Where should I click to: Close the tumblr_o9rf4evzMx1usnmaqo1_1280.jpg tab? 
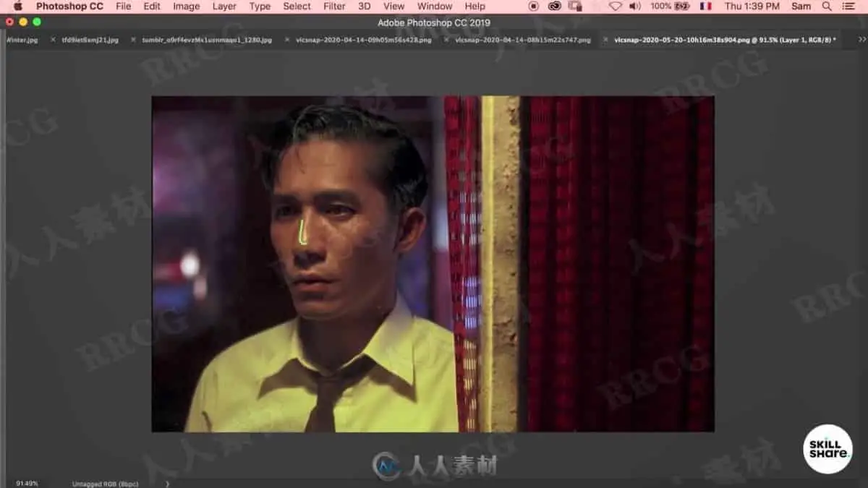tap(133, 40)
